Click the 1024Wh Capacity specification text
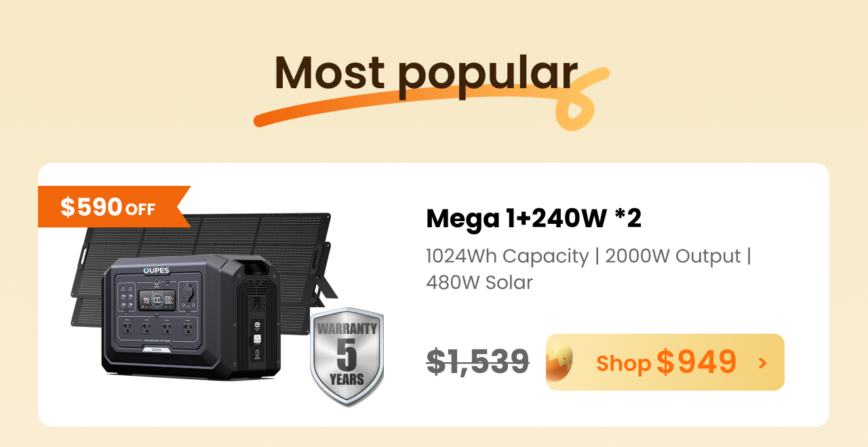 coord(507,256)
